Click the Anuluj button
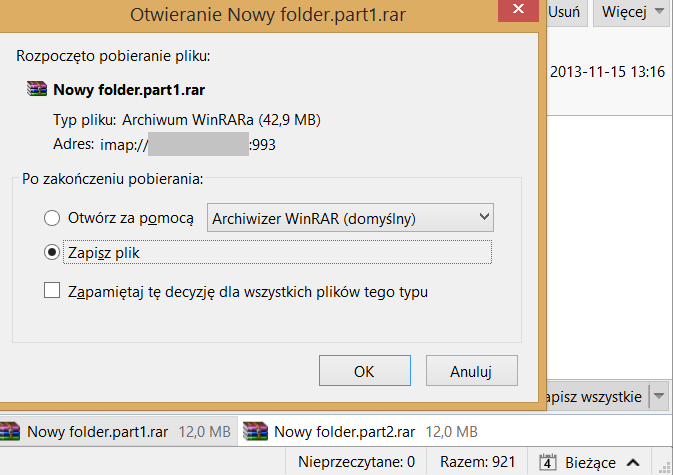 pyautogui.click(x=471, y=371)
